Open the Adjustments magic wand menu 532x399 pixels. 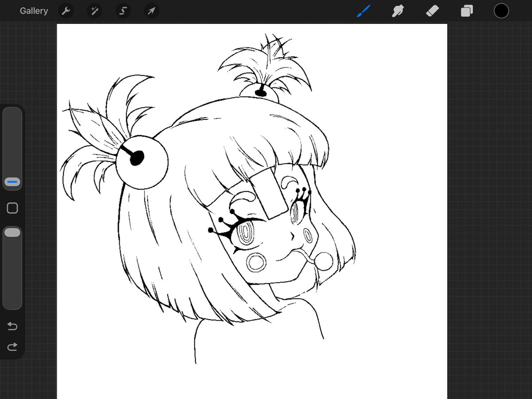[x=94, y=11]
